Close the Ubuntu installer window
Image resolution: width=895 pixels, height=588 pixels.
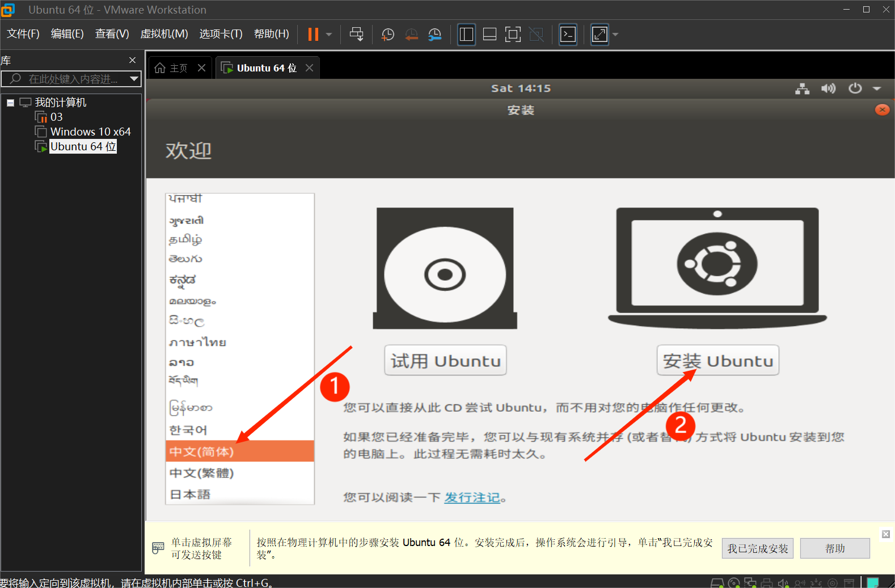tap(882, 109)
